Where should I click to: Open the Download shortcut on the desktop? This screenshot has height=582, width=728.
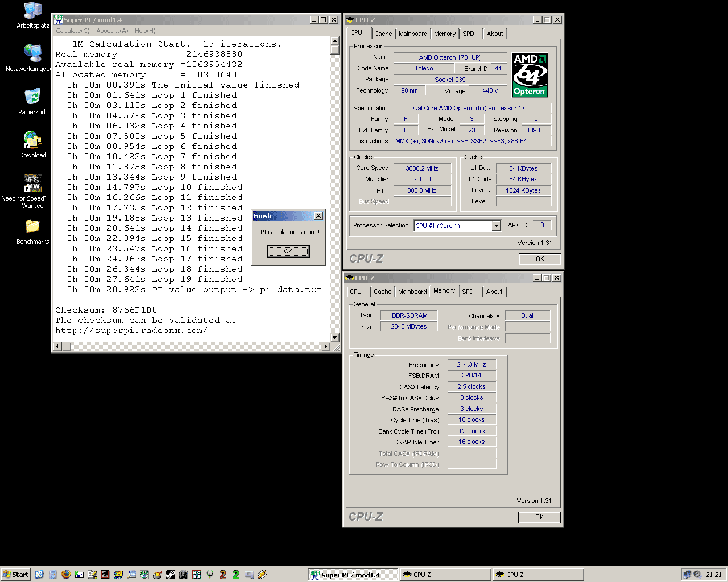[32, 145]
